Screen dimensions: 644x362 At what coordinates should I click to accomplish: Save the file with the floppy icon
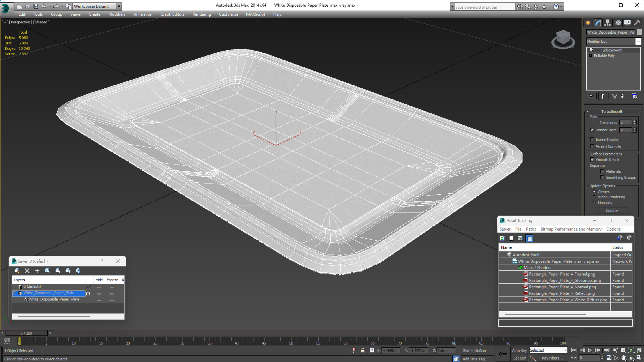(x=36, y=7)
